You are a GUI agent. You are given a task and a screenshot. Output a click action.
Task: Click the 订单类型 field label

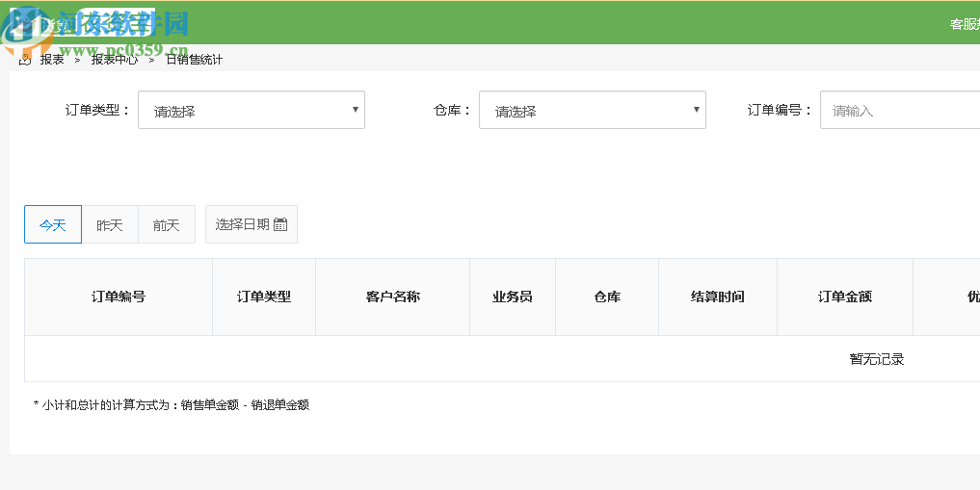(x=97, y=110)
